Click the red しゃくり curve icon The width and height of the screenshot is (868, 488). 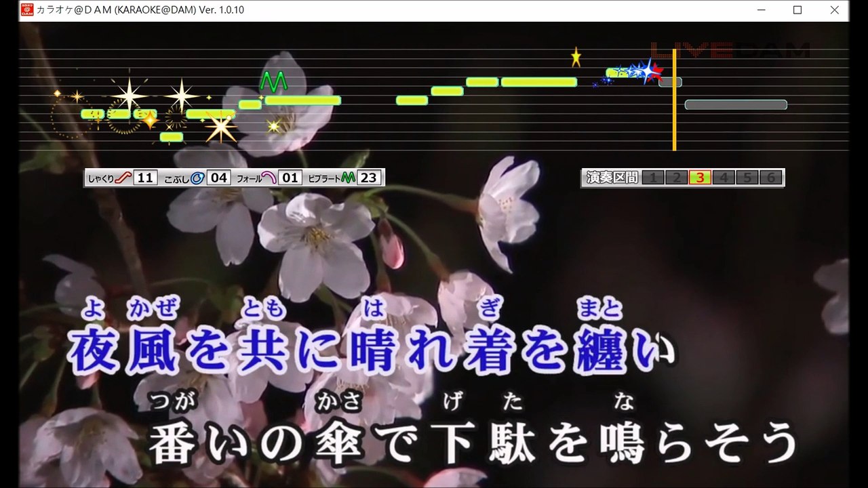pyautogui.click(x=123, y=178)
